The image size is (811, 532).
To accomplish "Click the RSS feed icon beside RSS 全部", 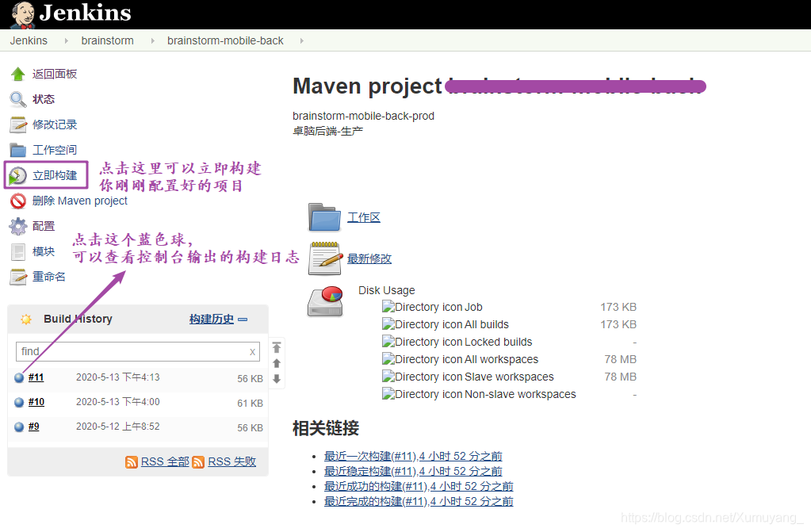I will [132, 462].
